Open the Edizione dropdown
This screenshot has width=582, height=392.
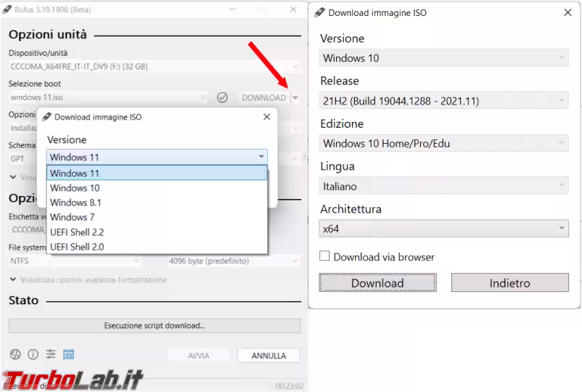pyautogui.click(x=443, y=143)
